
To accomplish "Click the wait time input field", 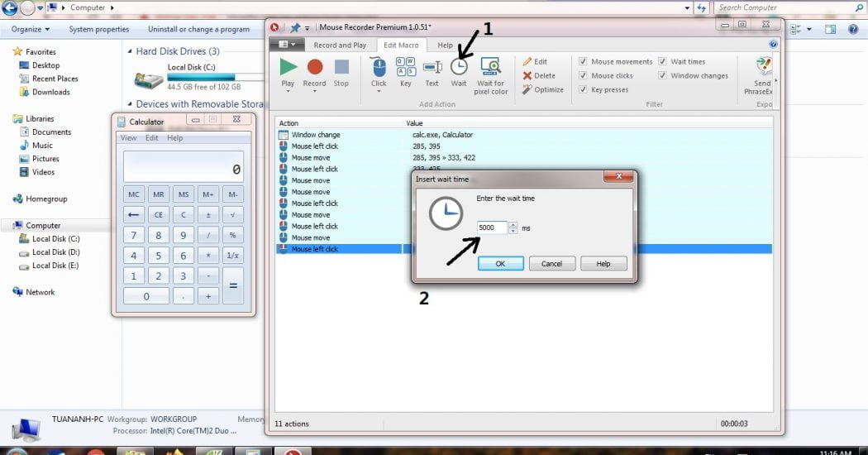I will (492, 227).
